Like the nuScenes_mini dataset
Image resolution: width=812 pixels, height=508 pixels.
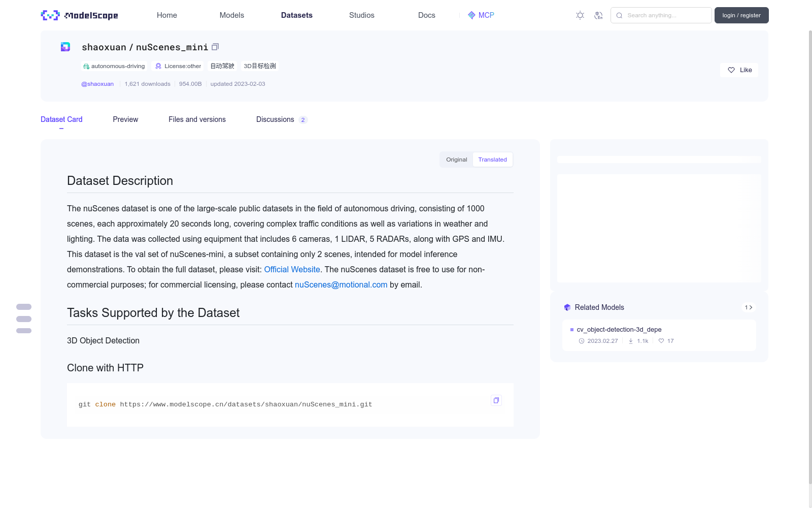pos(739,70)
